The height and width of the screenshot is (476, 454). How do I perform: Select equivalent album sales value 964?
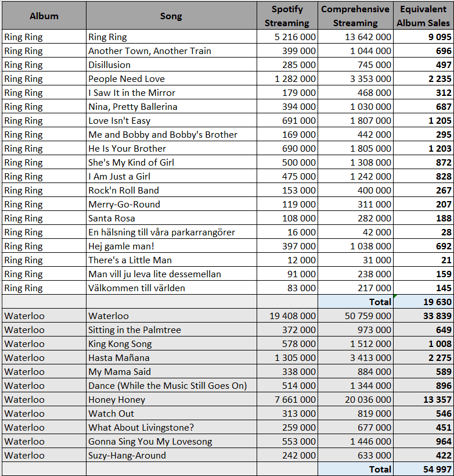click(x=423, y=442)
